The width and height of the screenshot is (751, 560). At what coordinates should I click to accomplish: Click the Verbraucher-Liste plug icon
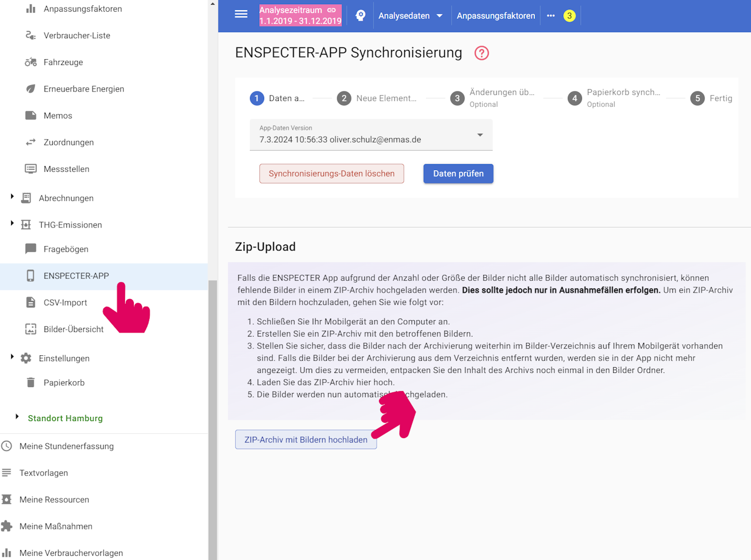[x=31, y=36]
